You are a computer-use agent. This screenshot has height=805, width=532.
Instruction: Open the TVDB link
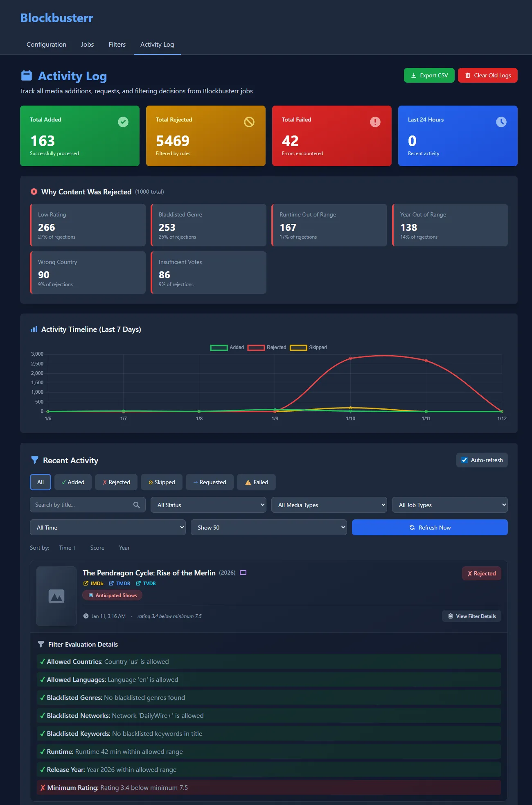tap(146, 584)
